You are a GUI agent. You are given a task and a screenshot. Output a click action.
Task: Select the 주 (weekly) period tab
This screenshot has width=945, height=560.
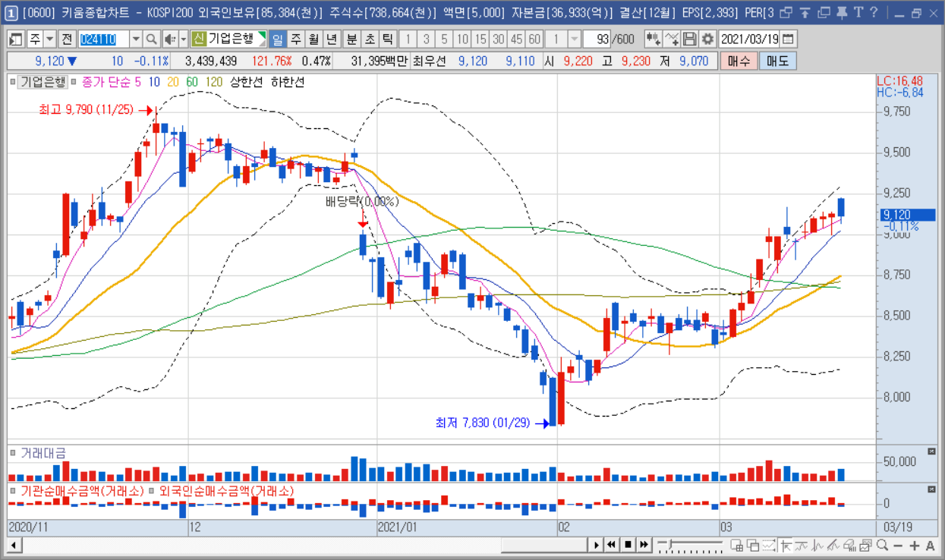pyautogui.click(x=295, y=39)
